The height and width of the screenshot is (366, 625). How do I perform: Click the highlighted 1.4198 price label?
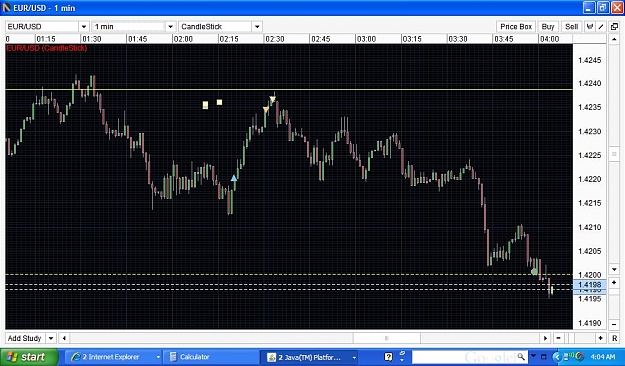click(590, 285)
